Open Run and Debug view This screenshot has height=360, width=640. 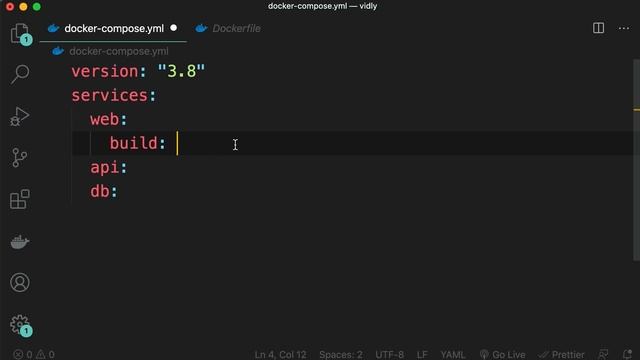pos(20,116)
